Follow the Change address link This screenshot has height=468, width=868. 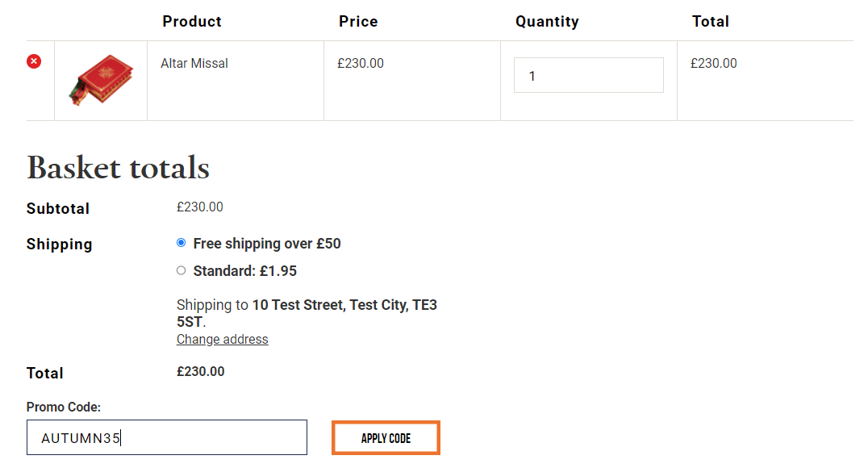point(223,340)
